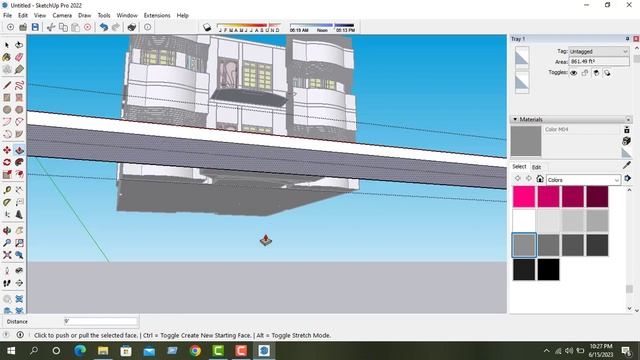Click the materials back arrow
This screenshot has height=360, width=640.
518,178
